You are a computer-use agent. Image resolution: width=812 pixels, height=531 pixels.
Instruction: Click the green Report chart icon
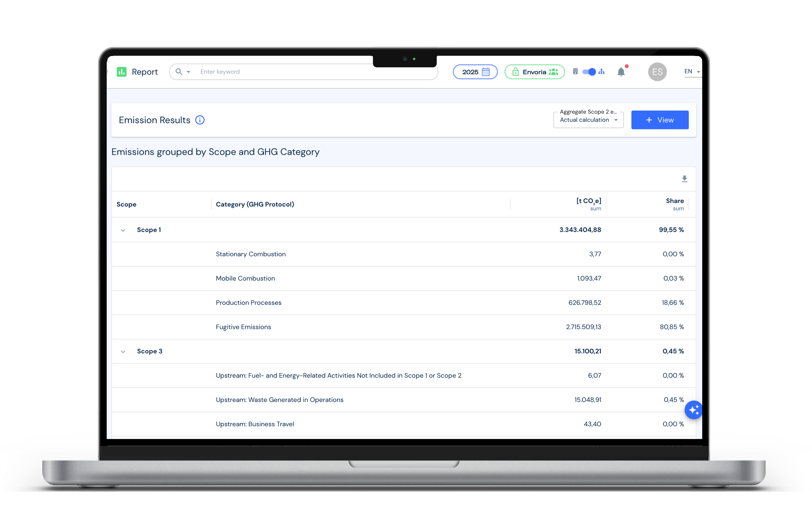(x=121, y=72)
